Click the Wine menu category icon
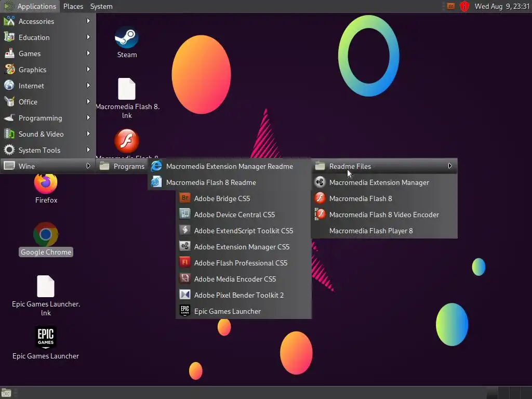This screenshot has height=399, width=532. click(x=9, y=166)
